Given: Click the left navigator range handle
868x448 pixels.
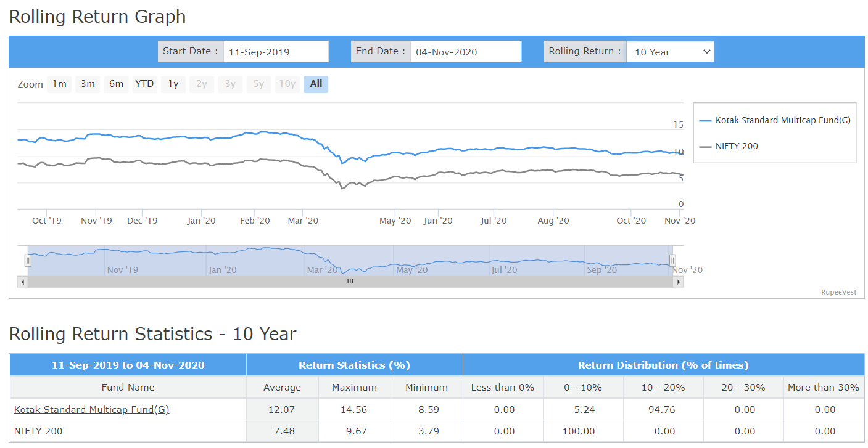Looking at the screenshot, I should click(28, 261).
